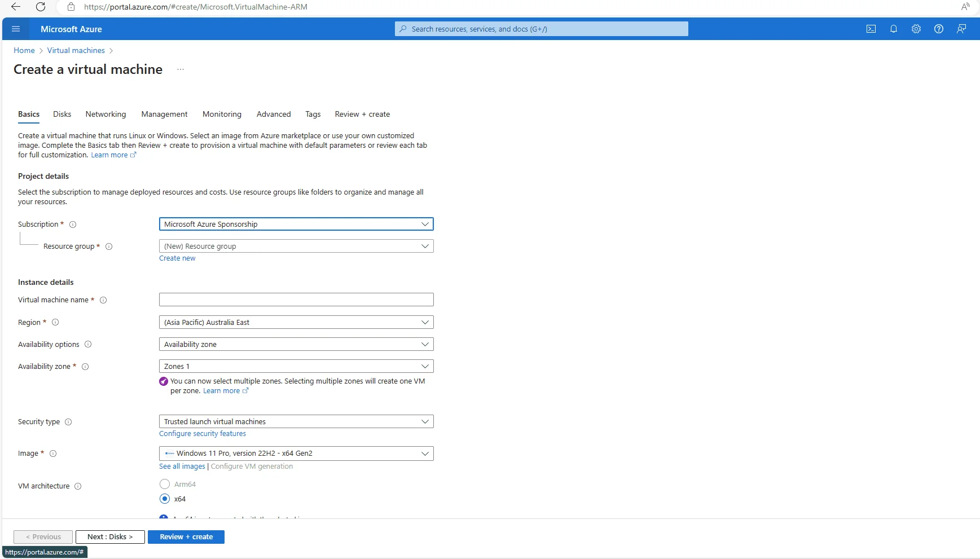Switch to the Networking tab

[x=106, y=114]
